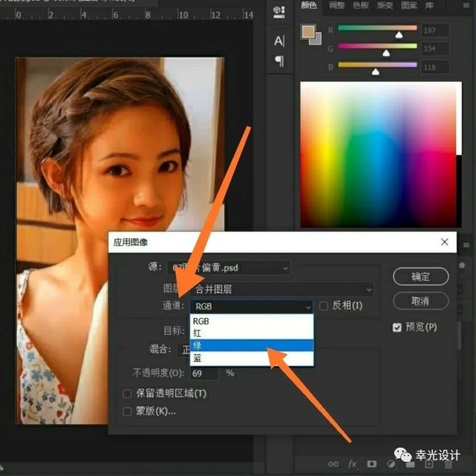476x476 pixels.
Task: Choose RGB in the open channel list
Action: 252,321
